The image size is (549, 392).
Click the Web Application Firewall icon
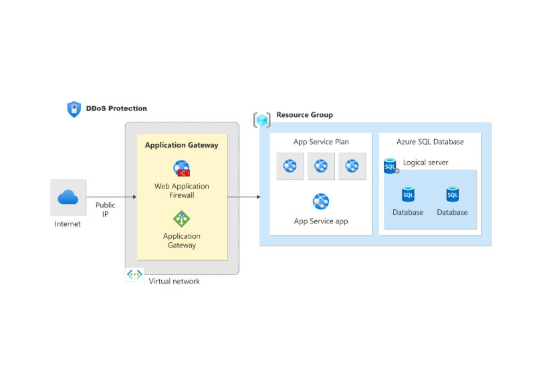point(181,169)
